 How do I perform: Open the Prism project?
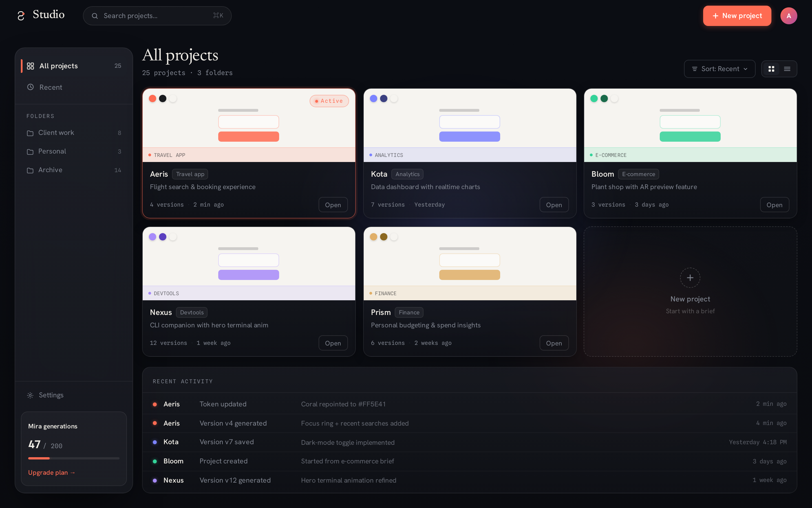(x=554, y=343)
